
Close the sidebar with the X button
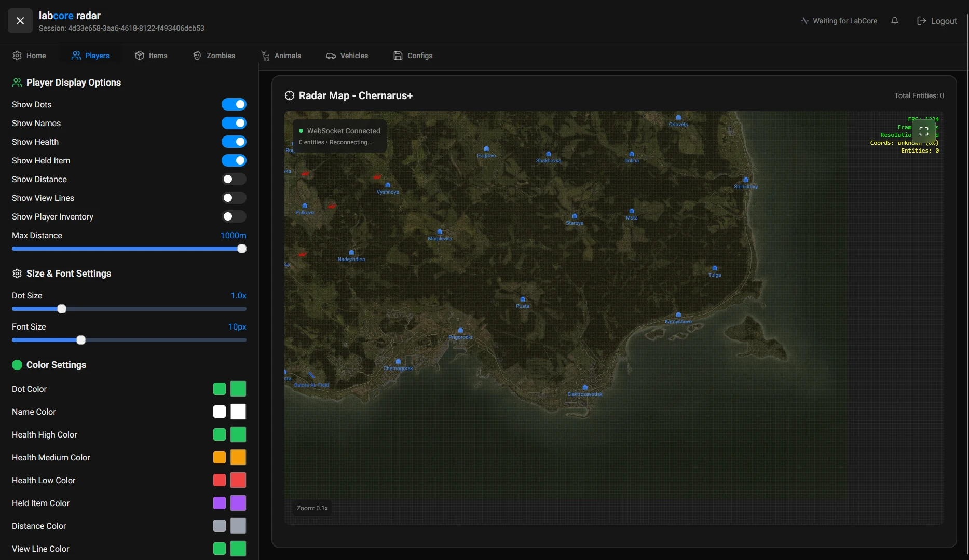coord(20,21)
